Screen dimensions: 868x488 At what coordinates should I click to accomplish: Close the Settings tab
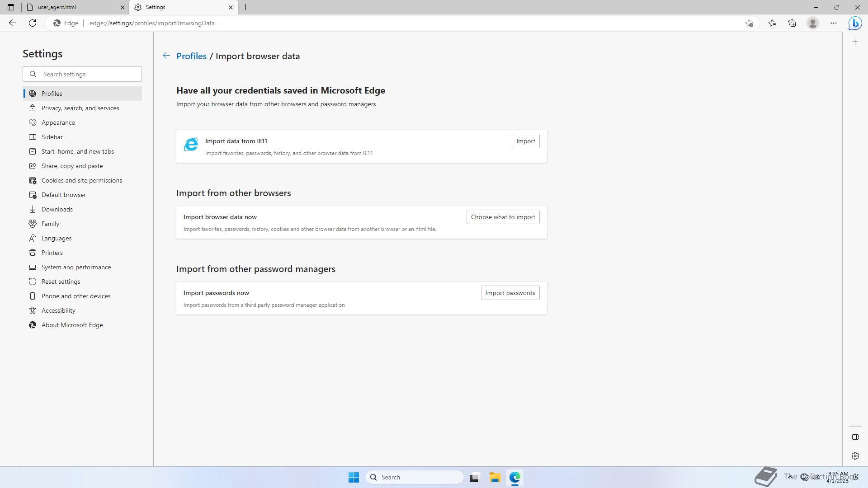[231, 7]
